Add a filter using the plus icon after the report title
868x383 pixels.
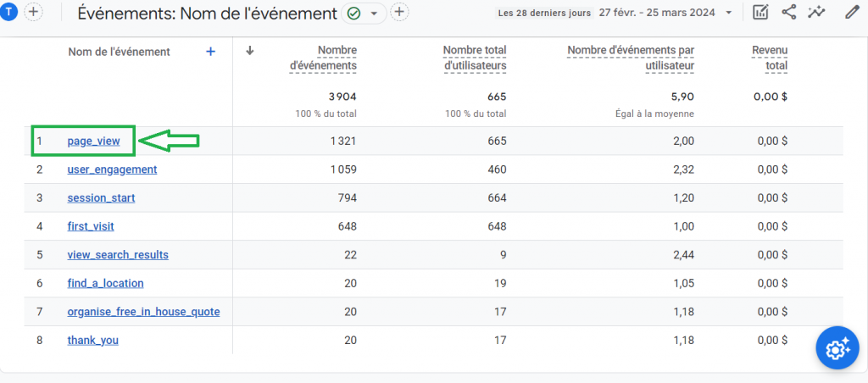399,12
